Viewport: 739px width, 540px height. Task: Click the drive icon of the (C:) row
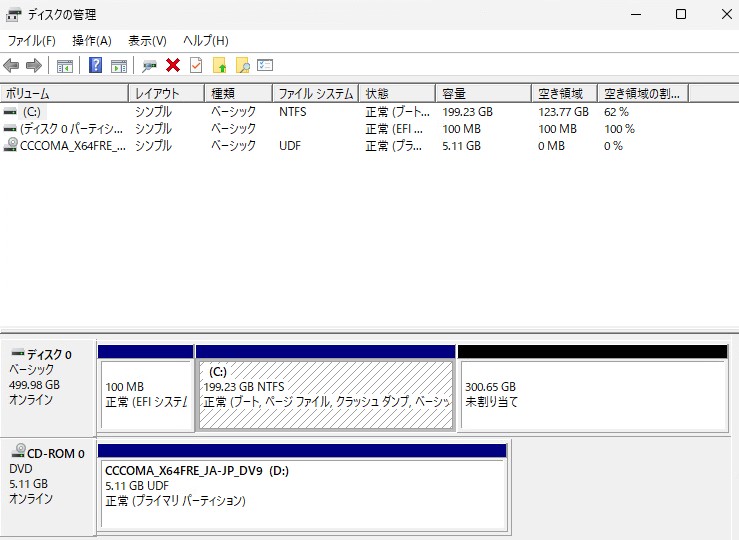10,112
